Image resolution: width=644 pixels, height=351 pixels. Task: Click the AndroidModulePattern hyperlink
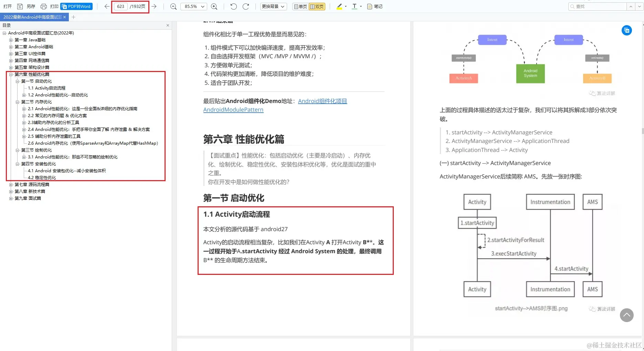(233, 109)
